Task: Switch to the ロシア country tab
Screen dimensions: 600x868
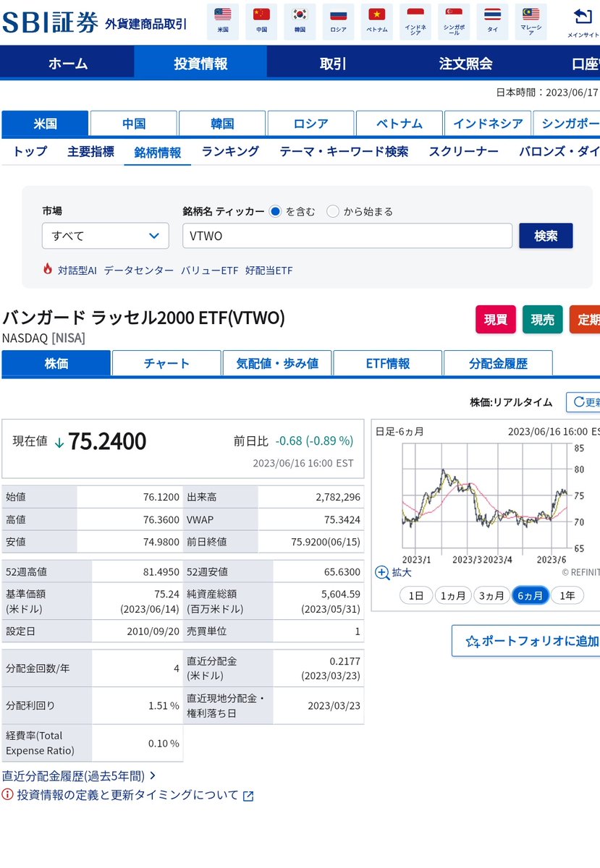Action: [x=311, y=124]
